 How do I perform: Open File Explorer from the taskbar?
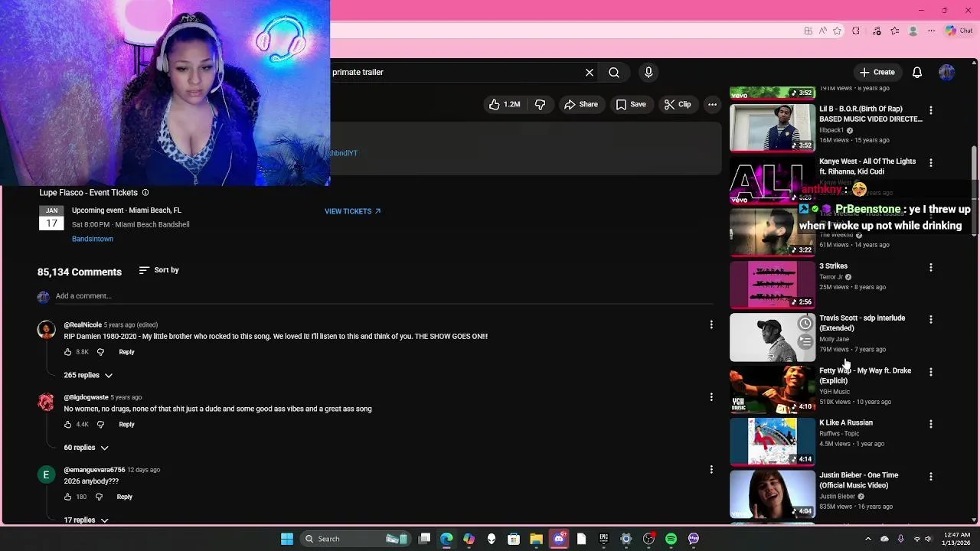pyautogui.click(x=536, y=539)
